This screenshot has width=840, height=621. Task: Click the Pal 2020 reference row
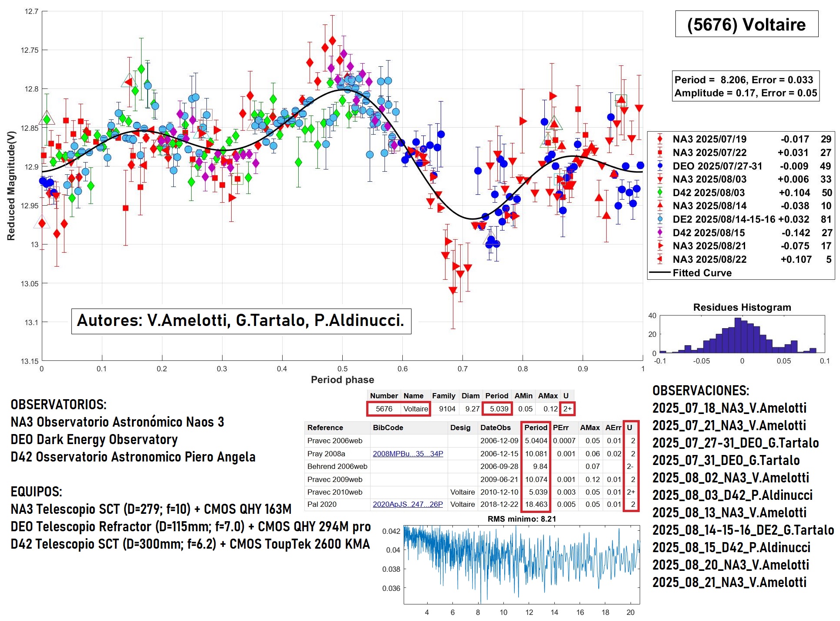tap(322, 504)
